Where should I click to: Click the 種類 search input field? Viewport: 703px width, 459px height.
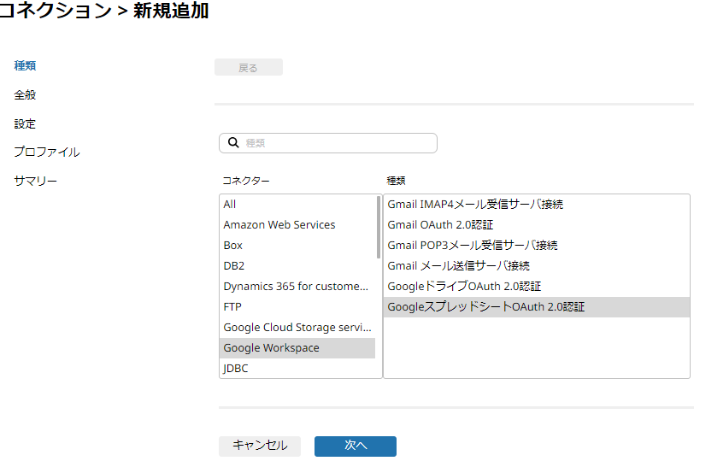click(328, 143)
